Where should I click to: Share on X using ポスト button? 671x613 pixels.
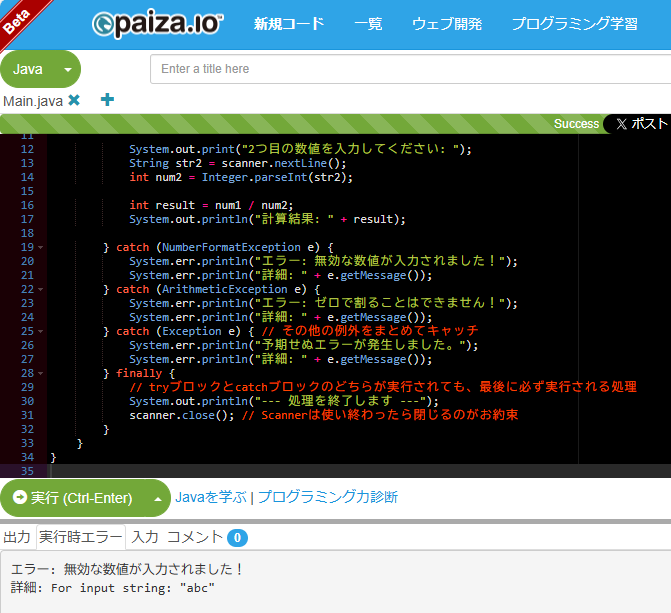point(640,124)
